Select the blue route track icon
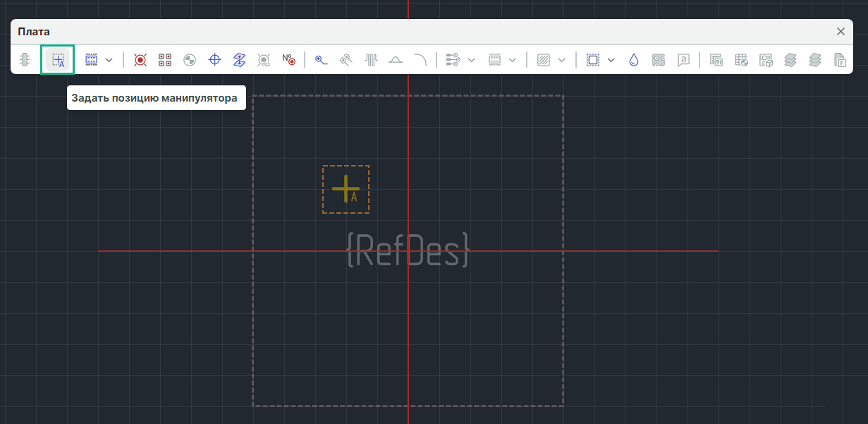The height and width of the screenshot is (424, 868). coord(322,60)
